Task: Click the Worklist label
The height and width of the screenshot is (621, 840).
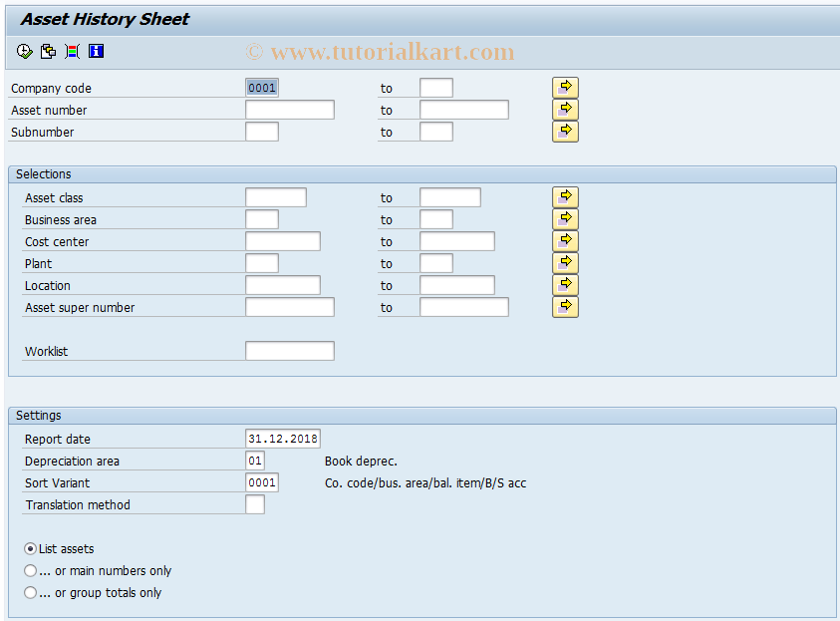Action: (x=47, y=352)
